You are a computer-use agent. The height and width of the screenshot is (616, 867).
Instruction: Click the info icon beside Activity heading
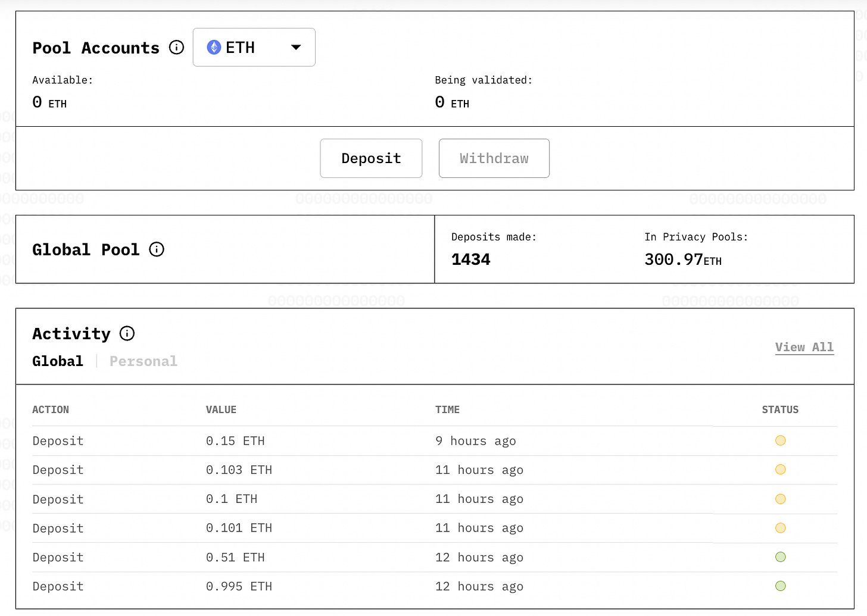coord(127,333)
